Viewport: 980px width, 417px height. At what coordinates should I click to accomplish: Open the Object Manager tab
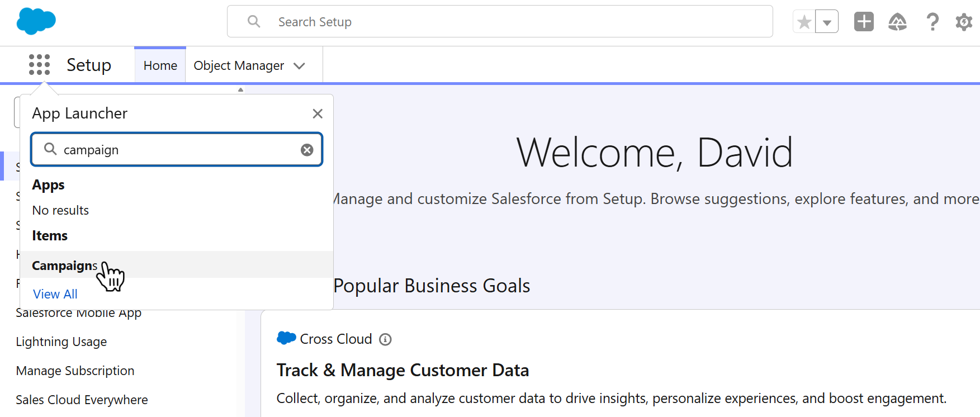coord(239,65)
